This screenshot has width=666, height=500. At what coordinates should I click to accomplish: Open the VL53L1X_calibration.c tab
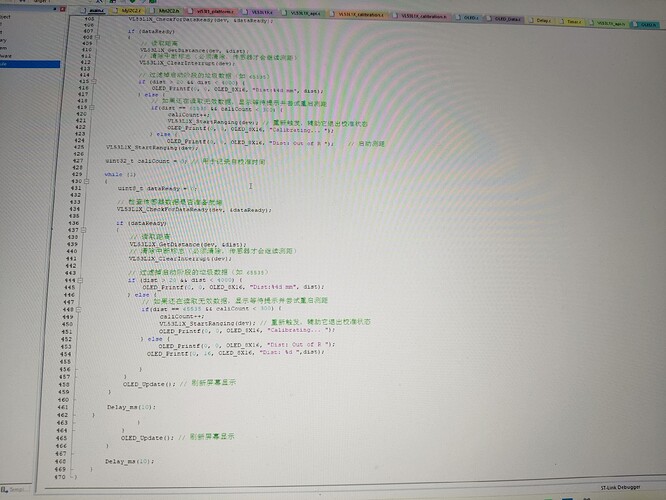[x=357, y=14]
